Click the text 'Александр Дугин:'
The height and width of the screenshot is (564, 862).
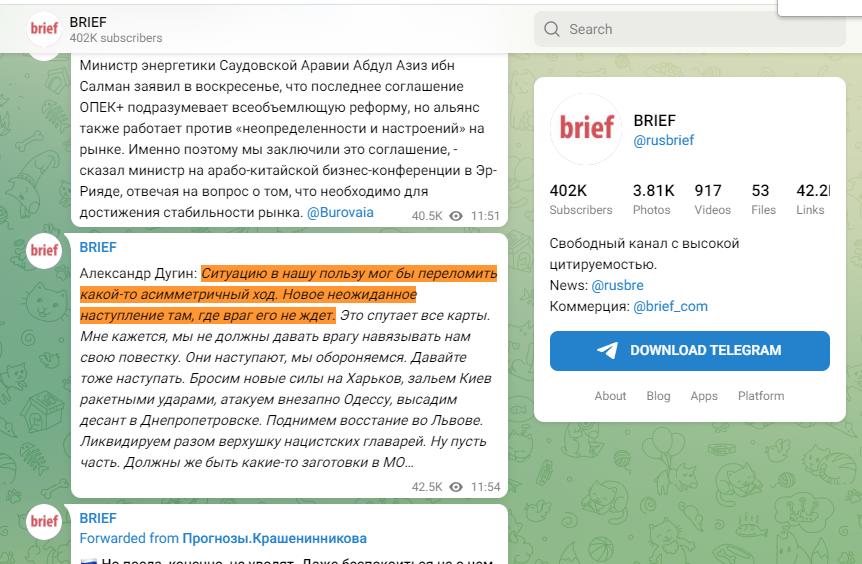pos(138,273)
